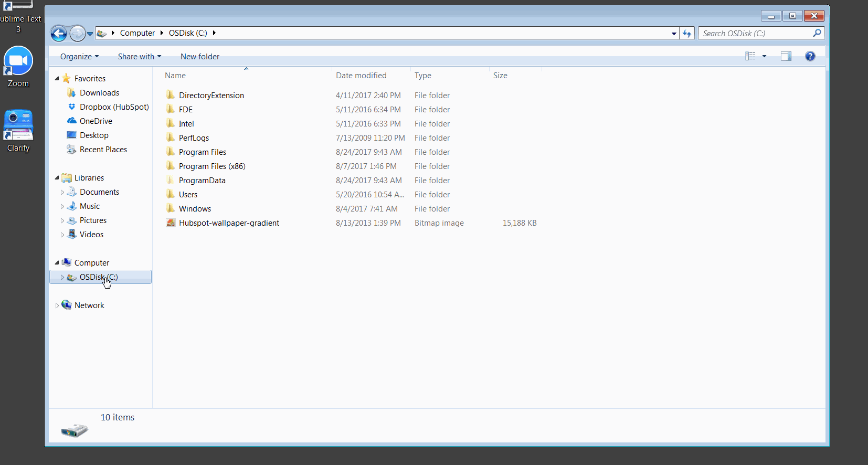The height and width of the screenshot is (465, 868).
Task: Open the Documents library
Action: (99, 192)
